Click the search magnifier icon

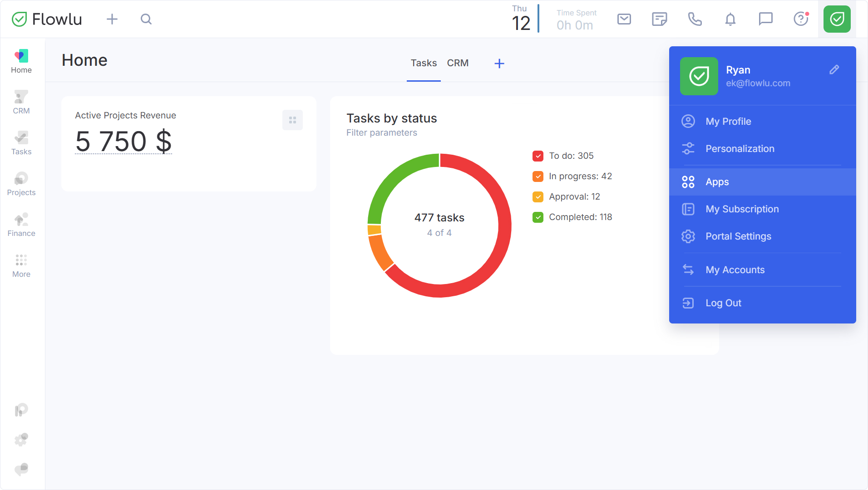[146, 19]
